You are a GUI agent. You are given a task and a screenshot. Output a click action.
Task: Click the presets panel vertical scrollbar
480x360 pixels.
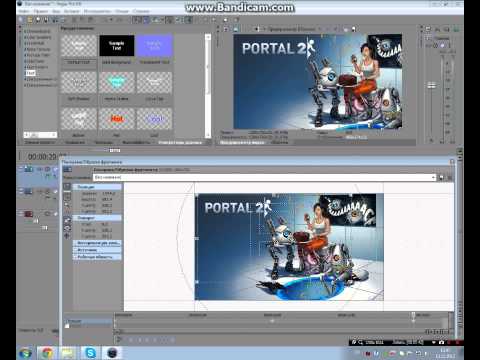[208, 85]
